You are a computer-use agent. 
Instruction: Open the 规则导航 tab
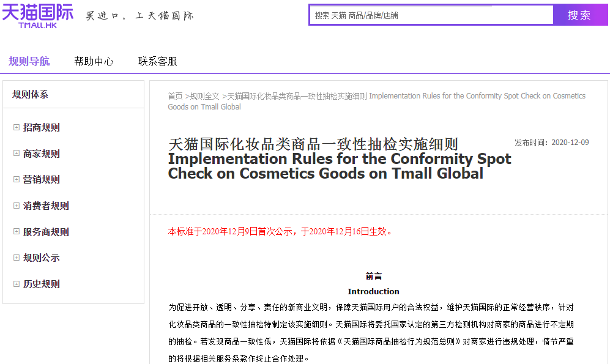(29, 61)
